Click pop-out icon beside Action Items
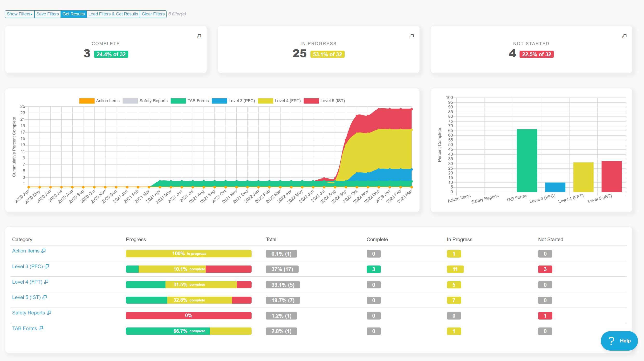Screen dimensions: 644x361 coord(43,251)
